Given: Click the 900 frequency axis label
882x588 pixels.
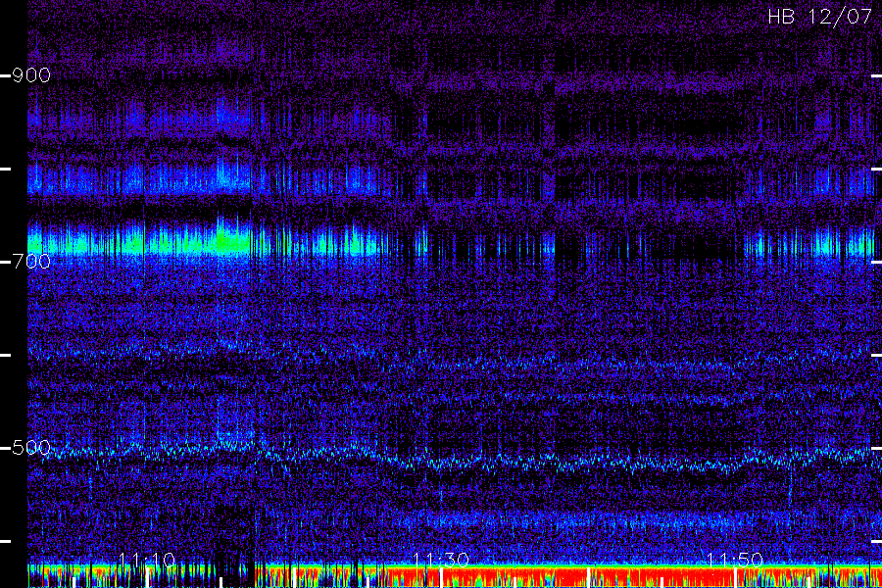Looking at the screenshot, I should point(31,74).
